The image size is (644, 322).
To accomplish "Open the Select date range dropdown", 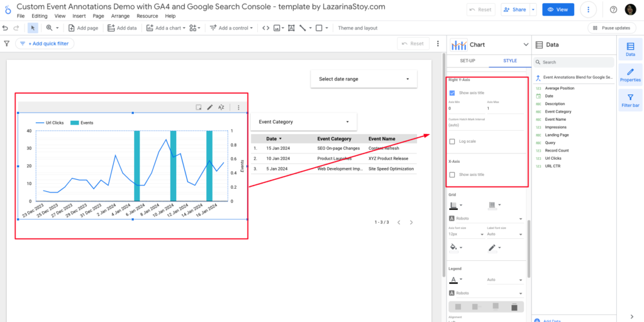I will coord(364,79).
